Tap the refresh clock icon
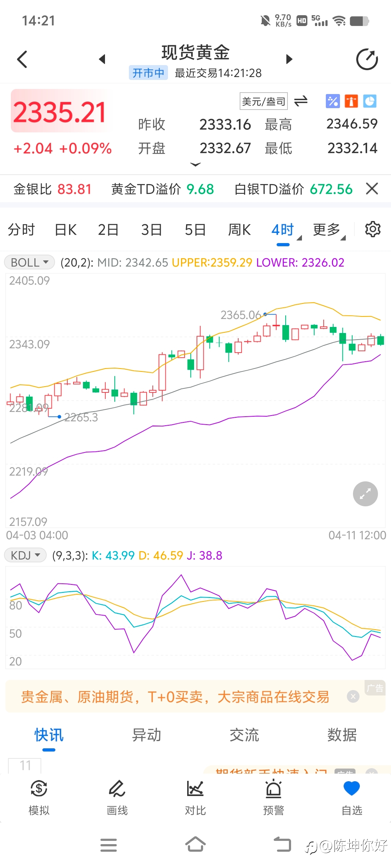The height and width of the screenshot is (868, 391). [x=367, y=59]
